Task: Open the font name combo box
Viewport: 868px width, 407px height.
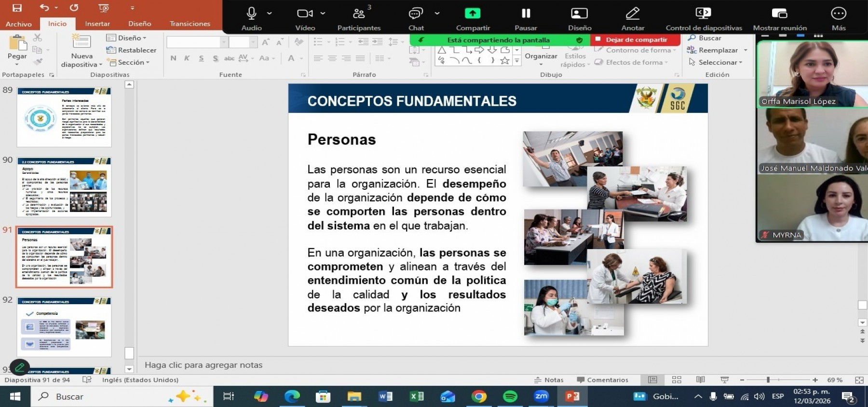Action: 197,42
